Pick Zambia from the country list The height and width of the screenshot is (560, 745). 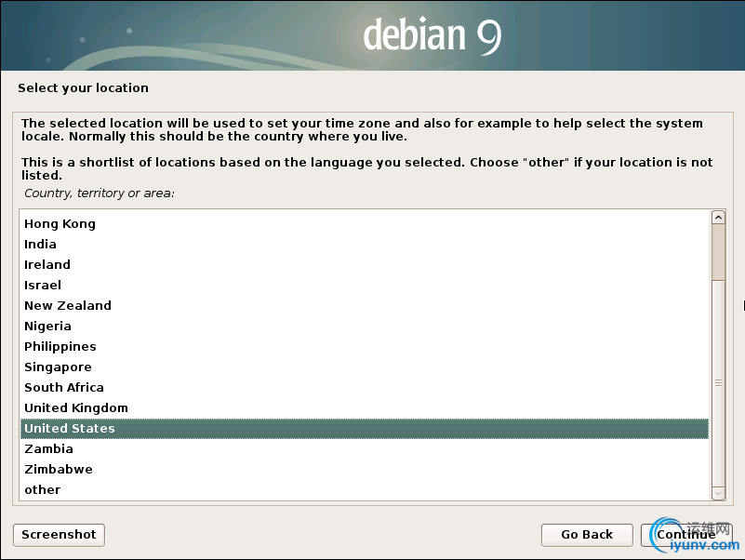365,448
